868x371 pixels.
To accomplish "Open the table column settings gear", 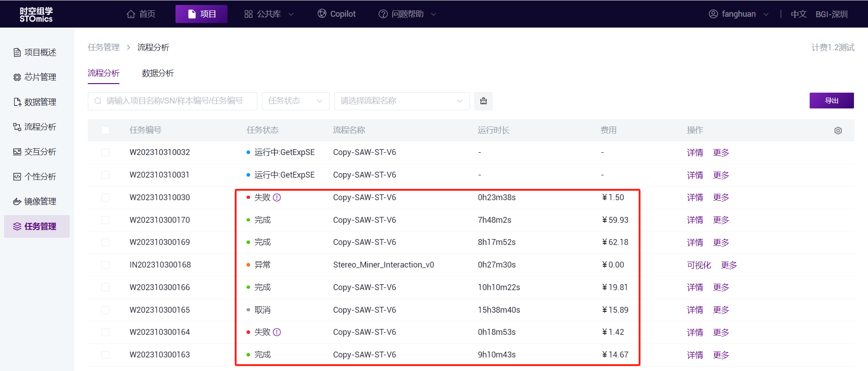I will 838,131.
